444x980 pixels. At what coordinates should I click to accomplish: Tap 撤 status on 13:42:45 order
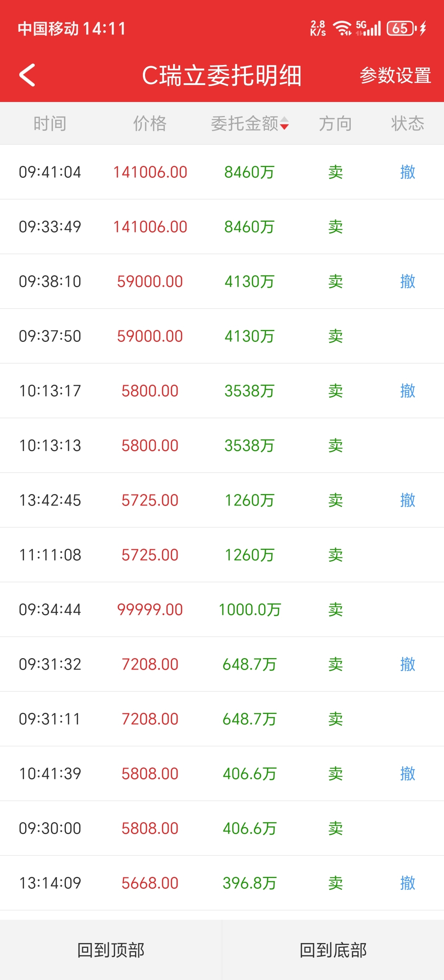coord(407,500)
